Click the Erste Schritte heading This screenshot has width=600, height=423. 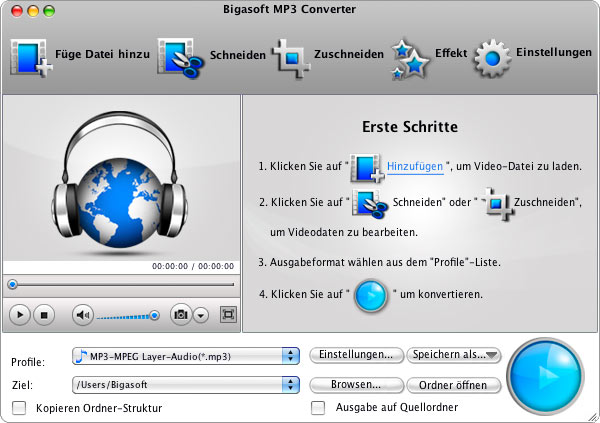click(x=410, y=127)
